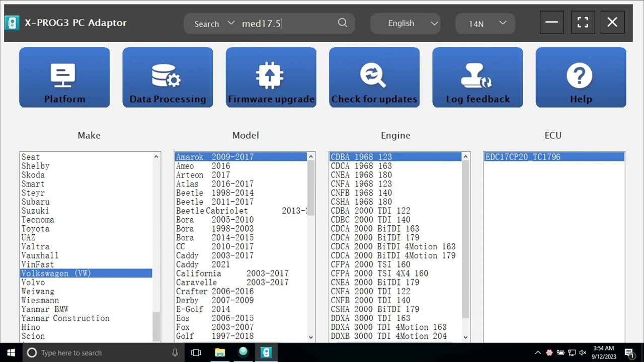
Task: Select Amarok 2009-2017 model
Action: tap(240, 157)
